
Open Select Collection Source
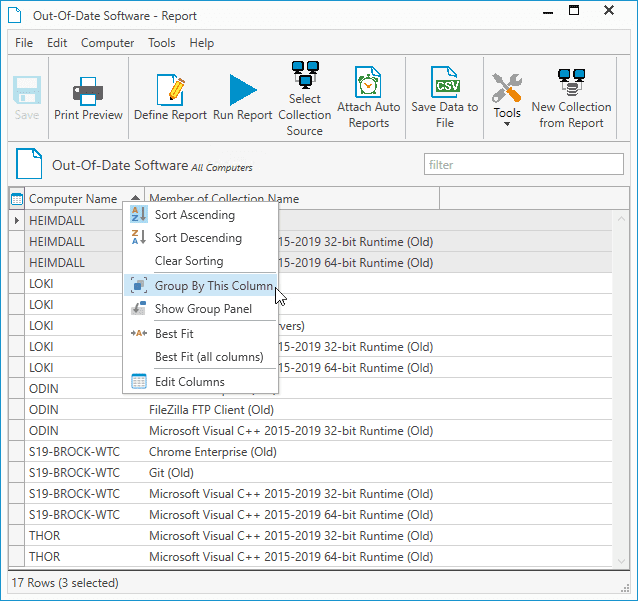(305, 99)
